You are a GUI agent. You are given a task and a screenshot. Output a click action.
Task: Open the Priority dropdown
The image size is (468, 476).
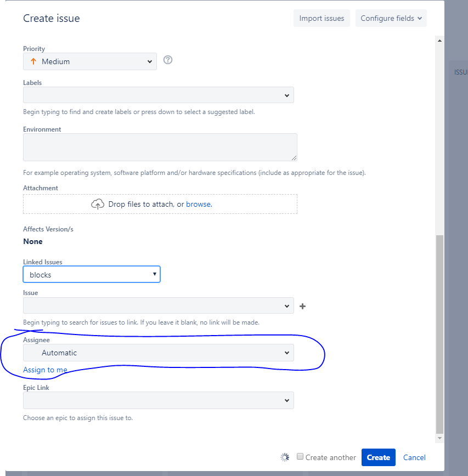tap(90, 61)
